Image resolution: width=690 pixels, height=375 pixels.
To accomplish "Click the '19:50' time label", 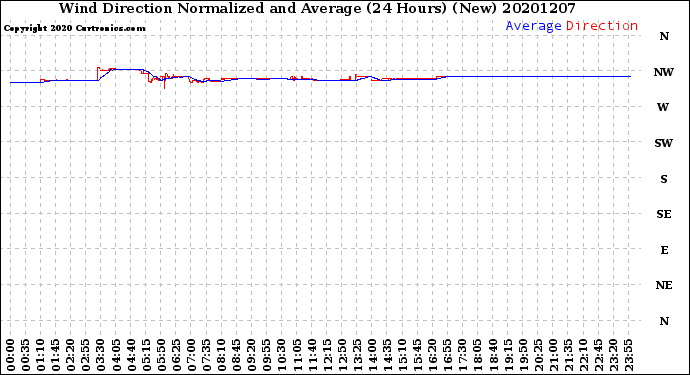I will 523,355.
